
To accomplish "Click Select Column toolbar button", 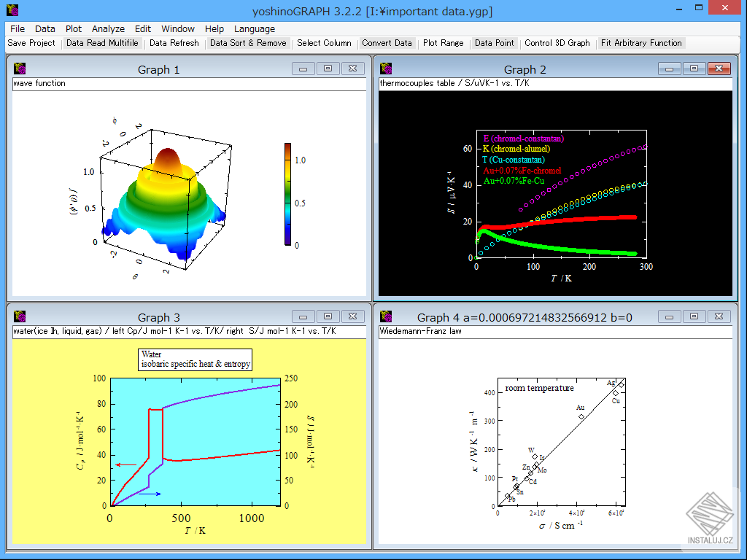I will tap(324, 43).
